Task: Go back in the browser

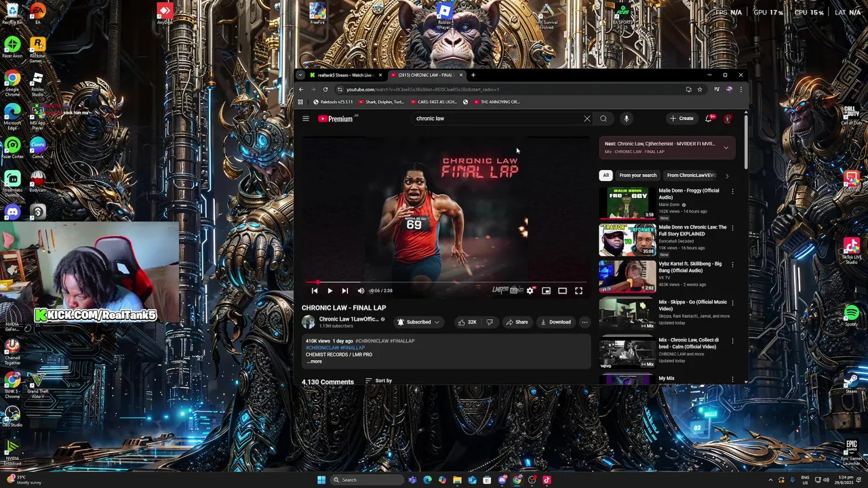Action: 301,89
